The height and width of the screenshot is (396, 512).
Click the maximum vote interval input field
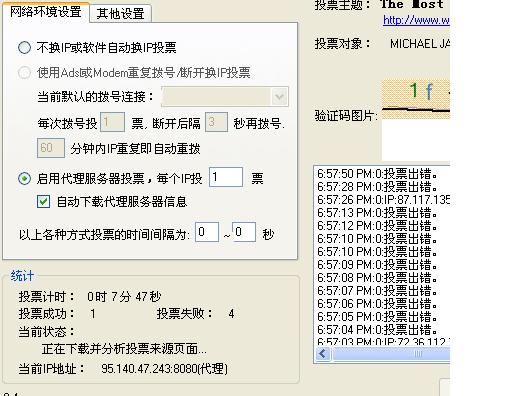click(x=244, y=232)
